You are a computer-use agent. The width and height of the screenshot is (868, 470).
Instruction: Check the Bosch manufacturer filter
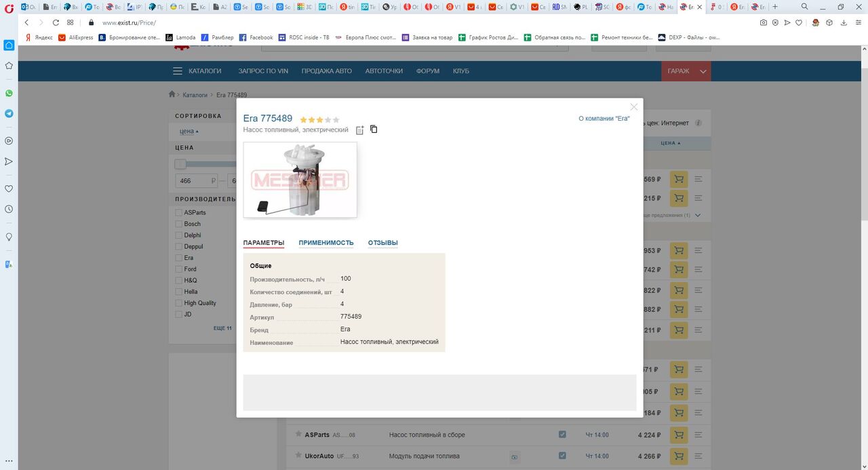(x=179, y=224)
